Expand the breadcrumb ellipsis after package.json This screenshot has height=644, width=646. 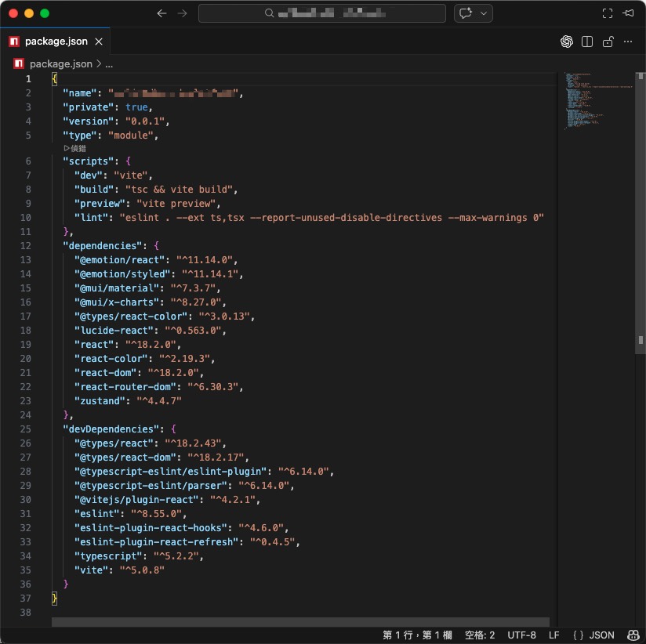click(x=109, y=63)
